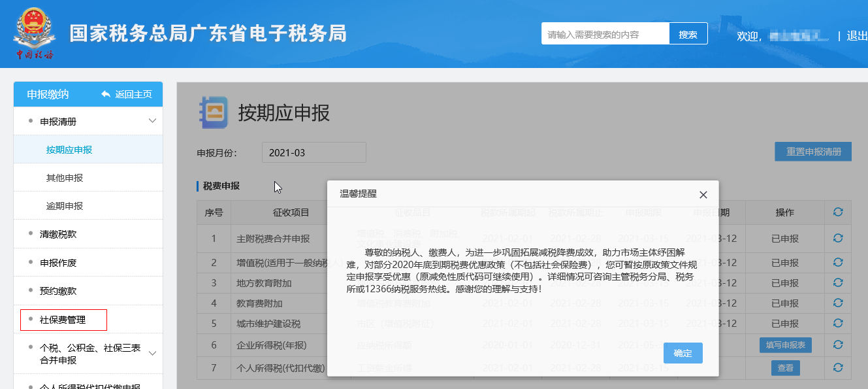Refresh row 3 地方教育附加 status
The width and height of the screenshot is (868, 389).
tap(838, 283)
